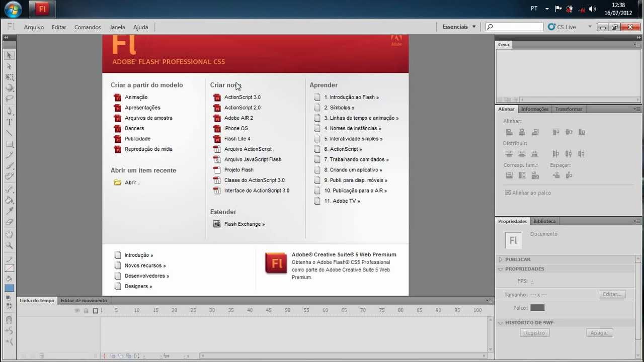Select the Lasso tool
Viewport: 644px width, 362px height.
9,99
